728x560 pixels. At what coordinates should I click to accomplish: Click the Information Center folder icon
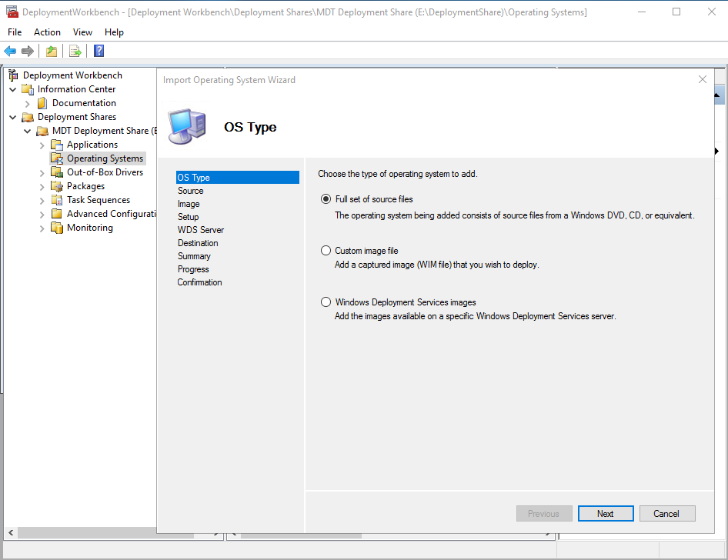point(28,89)
